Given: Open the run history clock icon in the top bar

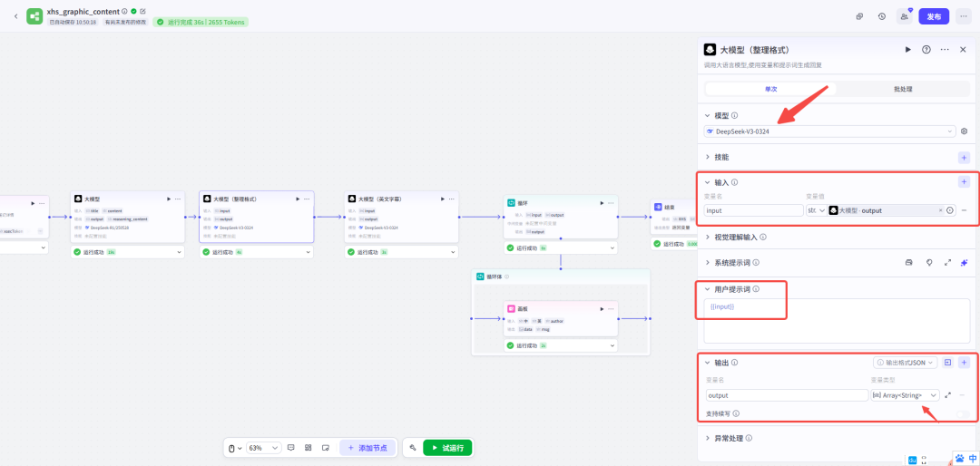Looking at the screenshot, I should (x=881, y=16).
